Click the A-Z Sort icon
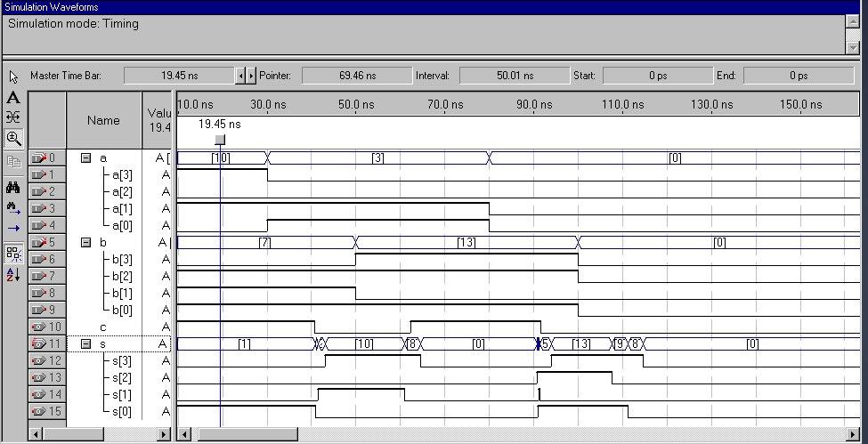This screenshot has width=868, height=444. point(13,275)
